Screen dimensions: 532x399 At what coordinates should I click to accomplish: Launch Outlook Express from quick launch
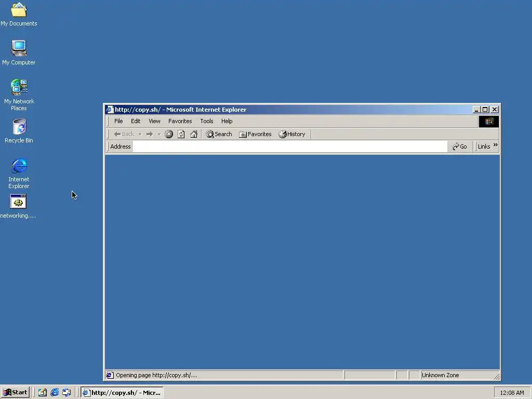pyautogui.click(x=66, y=393)
